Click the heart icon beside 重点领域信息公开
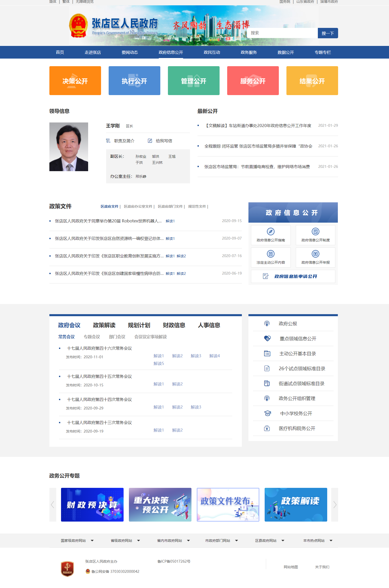Screen dimensions: 389x588 pyautogui.click(x=267, y=338)
